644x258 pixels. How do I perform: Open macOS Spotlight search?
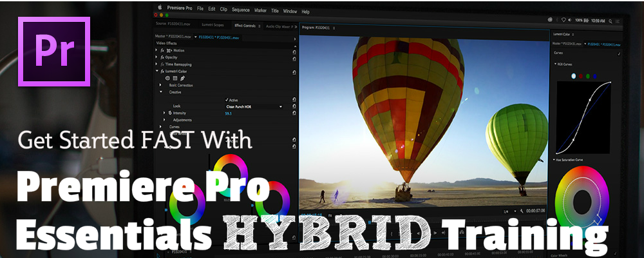point(611,21)
